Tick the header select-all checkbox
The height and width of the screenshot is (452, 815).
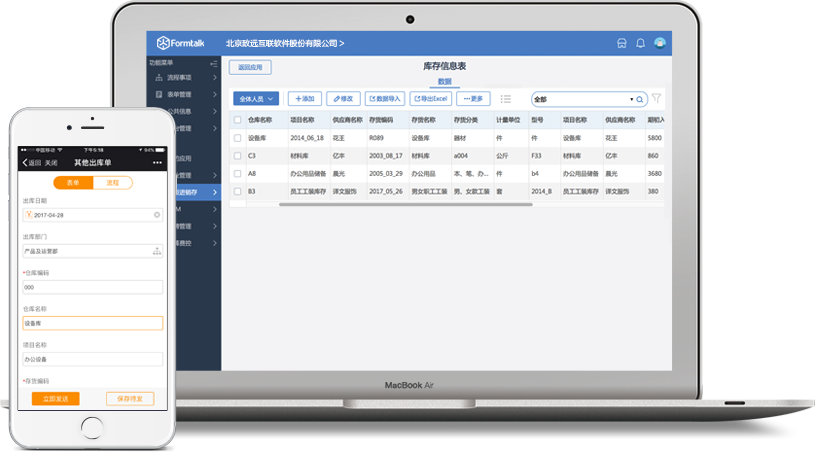(238, 120)
